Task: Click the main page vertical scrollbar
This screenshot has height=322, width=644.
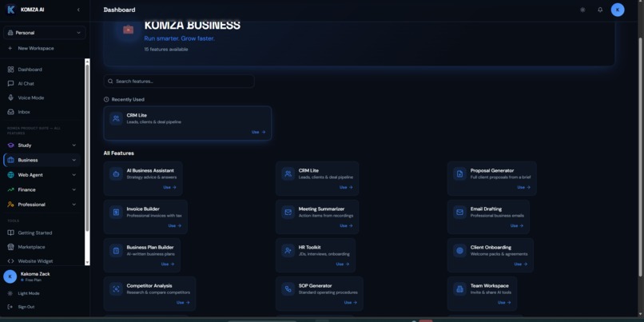Action: pyautogui.click(x=640, y=156)
